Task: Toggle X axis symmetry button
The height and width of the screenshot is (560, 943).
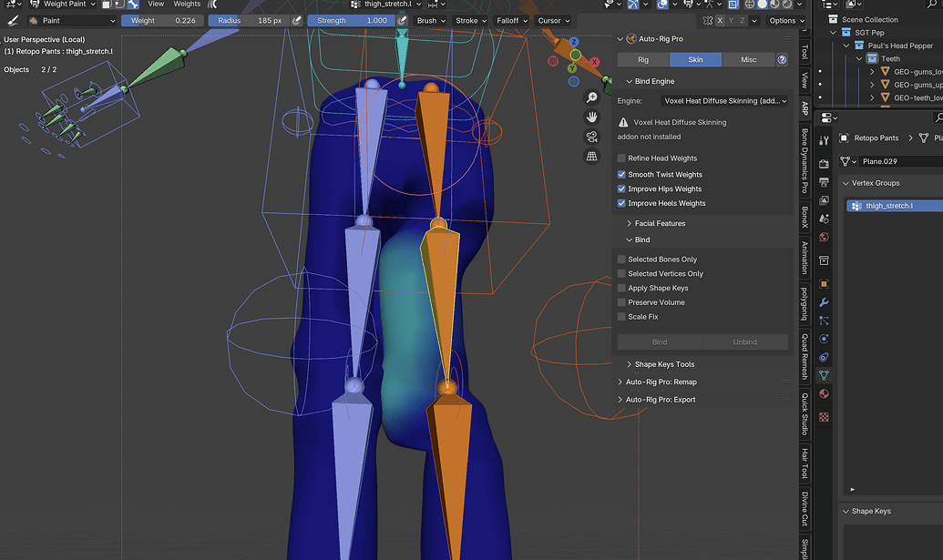Action: (x=720, y=20)
